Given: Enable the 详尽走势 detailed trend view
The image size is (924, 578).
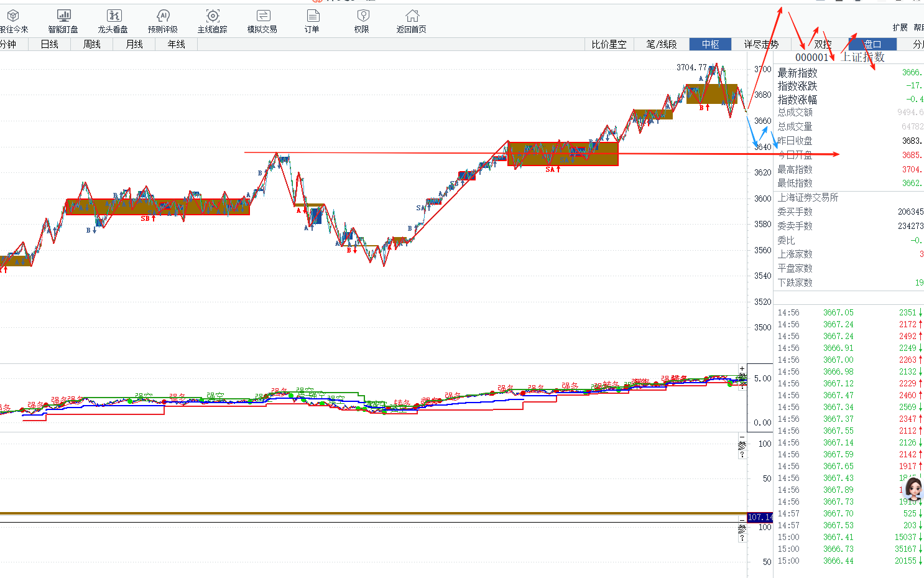Looking at the screenshot, I should pos(761,44).
